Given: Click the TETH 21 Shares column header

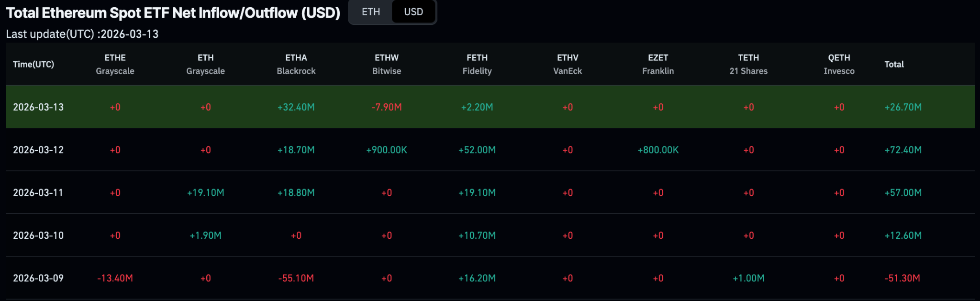Looking at the screenshot, I should coord(748,64).
